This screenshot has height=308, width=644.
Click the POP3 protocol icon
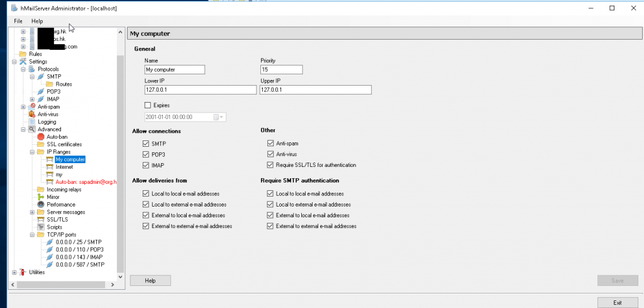(x=41, y=92)
